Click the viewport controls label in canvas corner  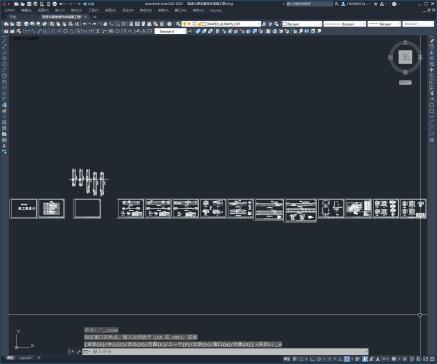point(25,38)
